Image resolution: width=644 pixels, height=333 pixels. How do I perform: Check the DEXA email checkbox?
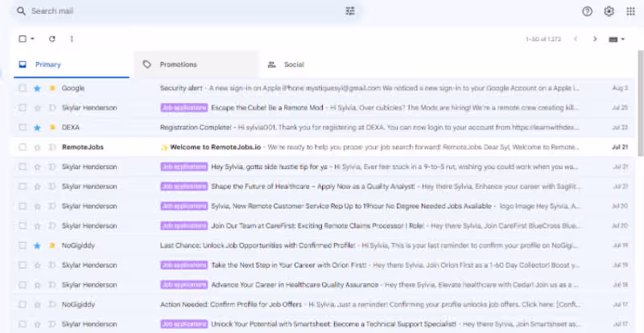23,127
